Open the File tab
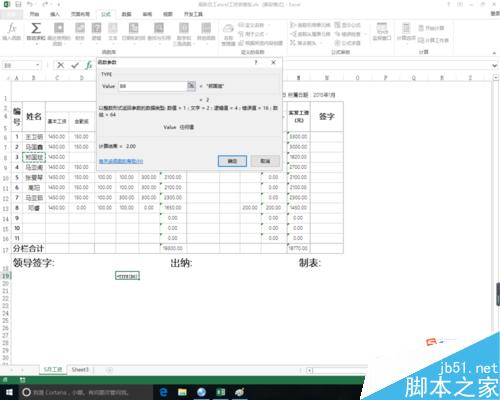 (x=11, y=14)
